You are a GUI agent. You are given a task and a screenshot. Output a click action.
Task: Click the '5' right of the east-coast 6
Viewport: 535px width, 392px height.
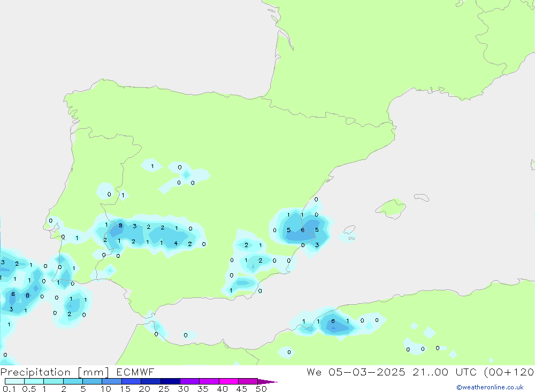(x=317, y=230)
